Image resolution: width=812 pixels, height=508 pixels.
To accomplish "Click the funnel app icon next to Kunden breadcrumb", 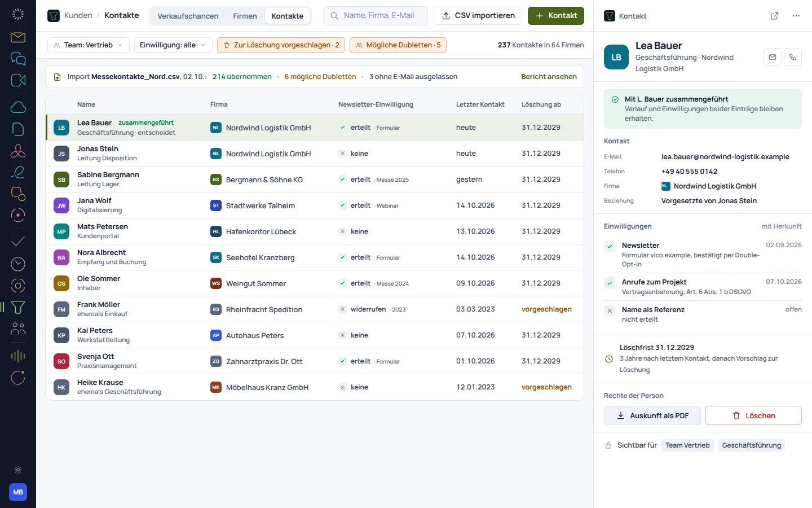I will (x=54, y=16).
